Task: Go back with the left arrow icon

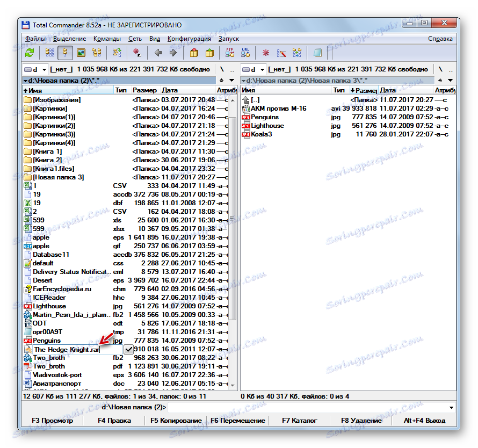Action: [x=158, y=53]
